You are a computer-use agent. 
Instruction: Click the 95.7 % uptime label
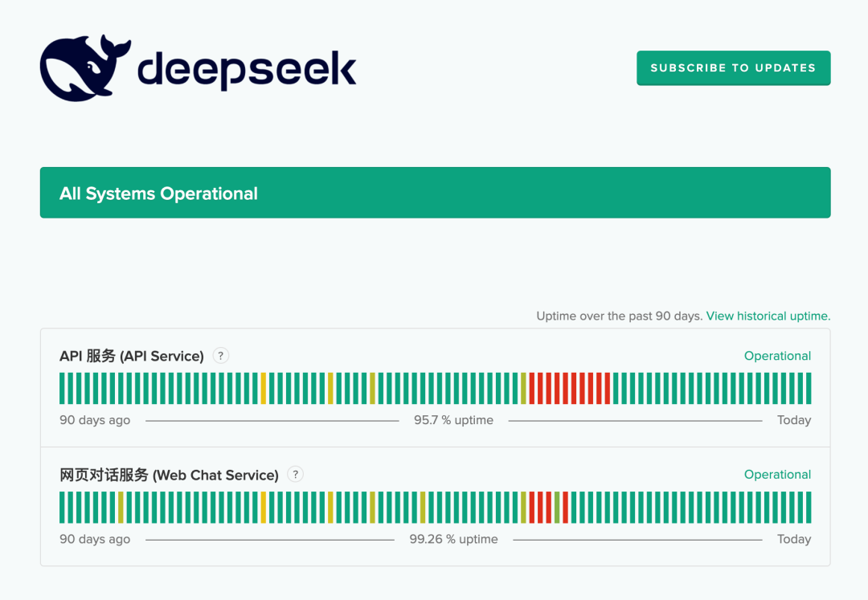(x=453, y=420)
